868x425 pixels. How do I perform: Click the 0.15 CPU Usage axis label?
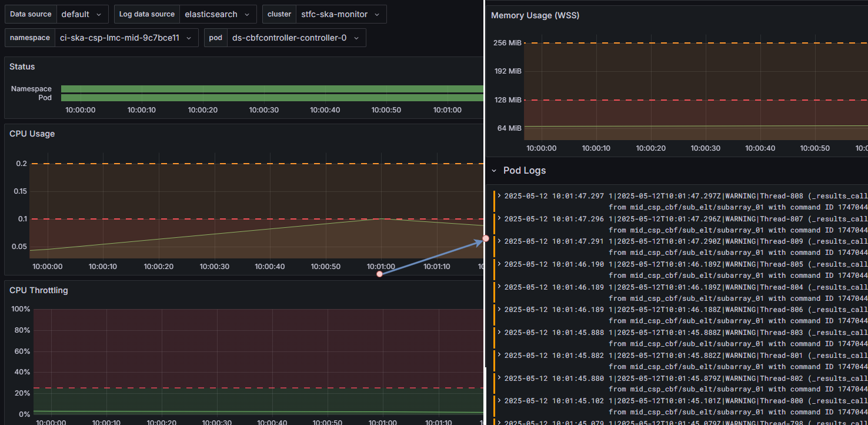(x=19, y=191)
